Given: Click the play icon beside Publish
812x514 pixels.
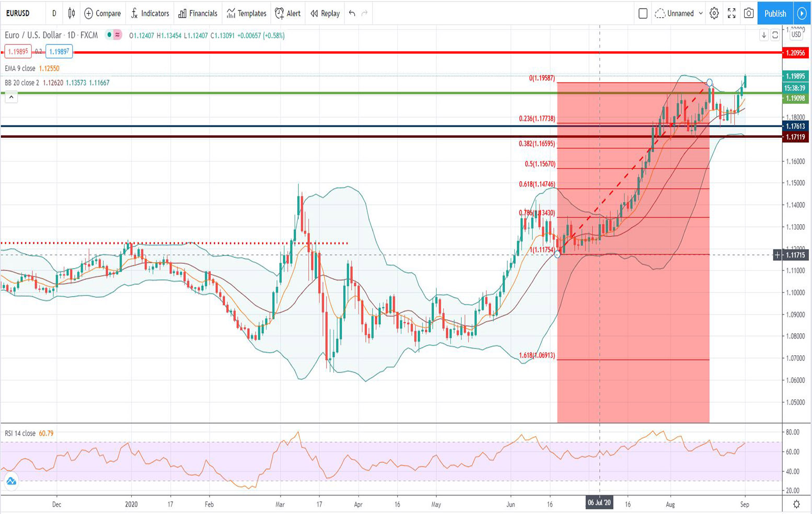Looking at the screenshot, I should pyautogui.click(x=802, y=14).
